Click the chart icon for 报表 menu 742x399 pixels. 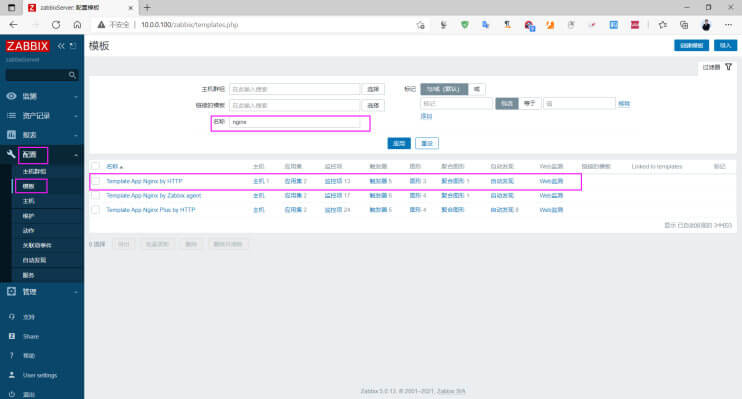point(11,135)
